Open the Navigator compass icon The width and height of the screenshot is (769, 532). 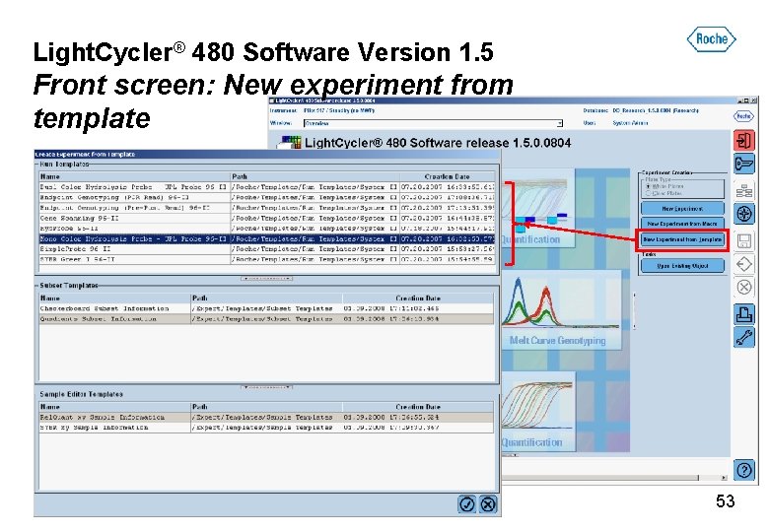[743, 214]
